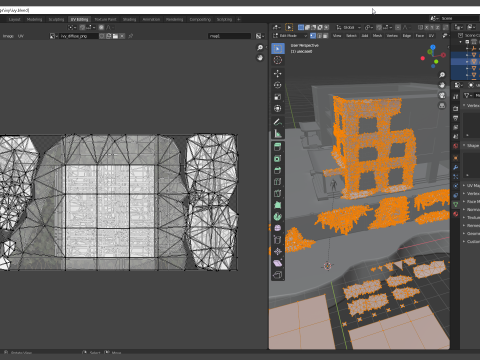Select the Extrude Region tool

click(x=278, y=147)
